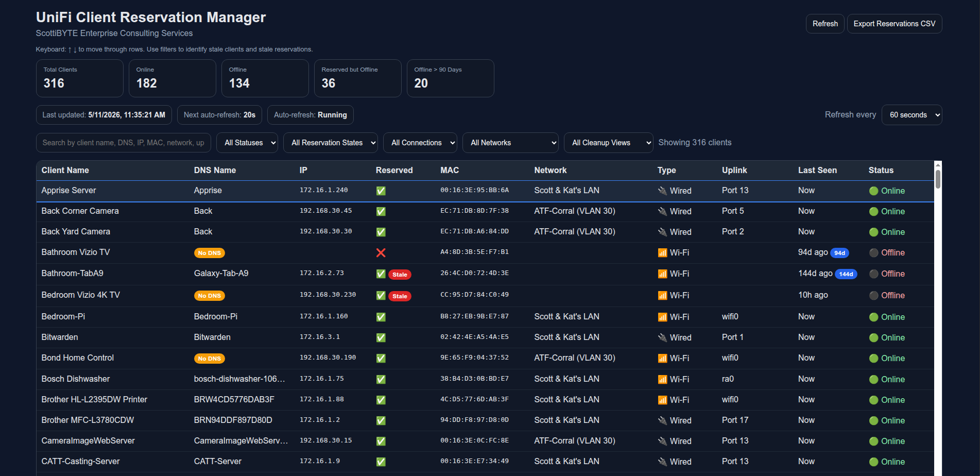Click wired plug icon for Back Corner Camera
The width and height of the screenshot is (980, 476).
[662, 211]
